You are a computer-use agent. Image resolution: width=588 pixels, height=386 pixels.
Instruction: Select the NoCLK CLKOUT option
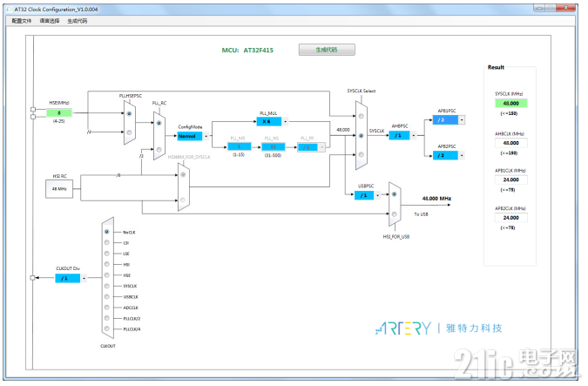click(x=107, y=232)
